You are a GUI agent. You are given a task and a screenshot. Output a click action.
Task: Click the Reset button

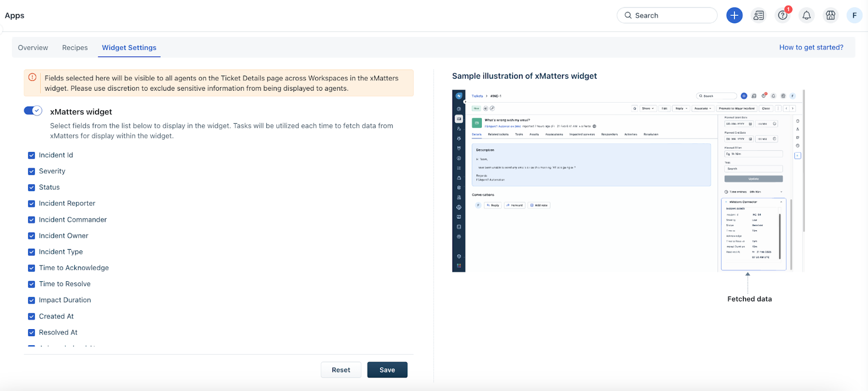tap(341, 370)
